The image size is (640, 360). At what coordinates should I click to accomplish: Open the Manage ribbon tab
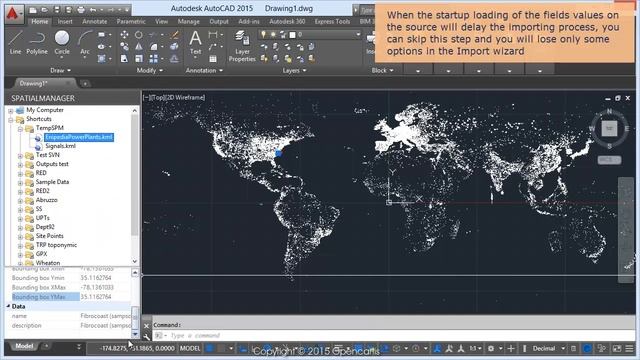point(189,21)
